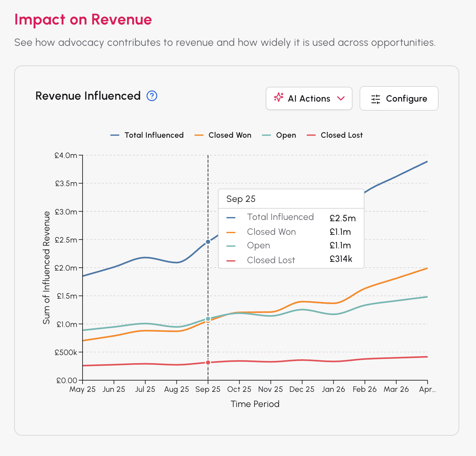This screenshot has height=456, width=476.
Task: Click the £2.5m y-axis label
Action: pyautogui.click(x=66, y=240)
